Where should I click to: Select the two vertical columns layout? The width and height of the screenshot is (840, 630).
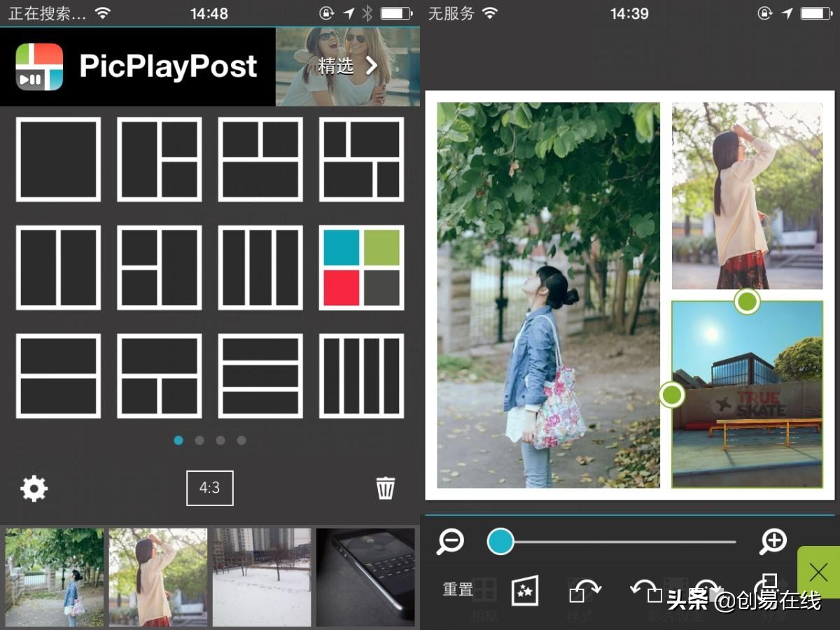tap(58, 267)
